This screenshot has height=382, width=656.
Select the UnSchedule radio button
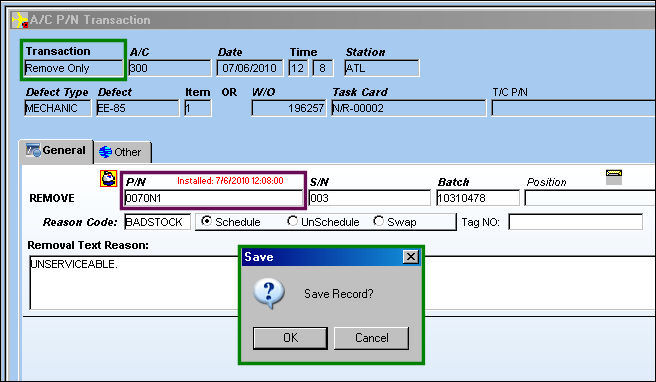tap(292, 221)
